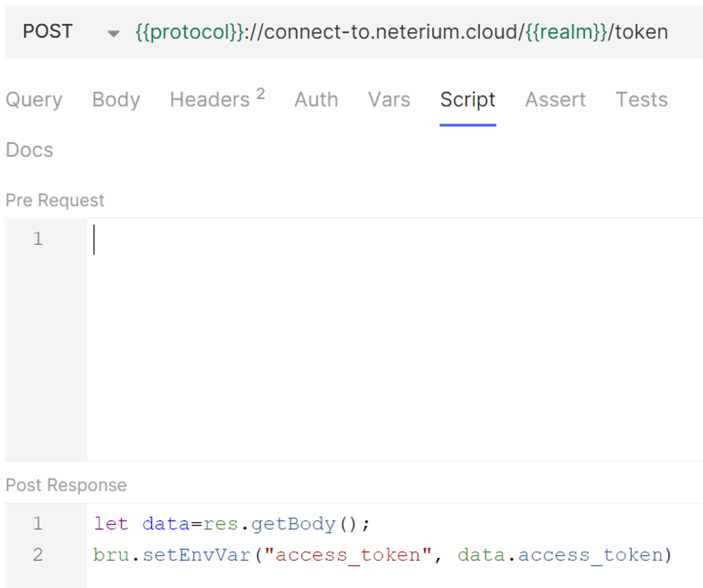This screenshot has height=588, width=703.
Task: Open the Vars tab
Action: tap(389, 100)
